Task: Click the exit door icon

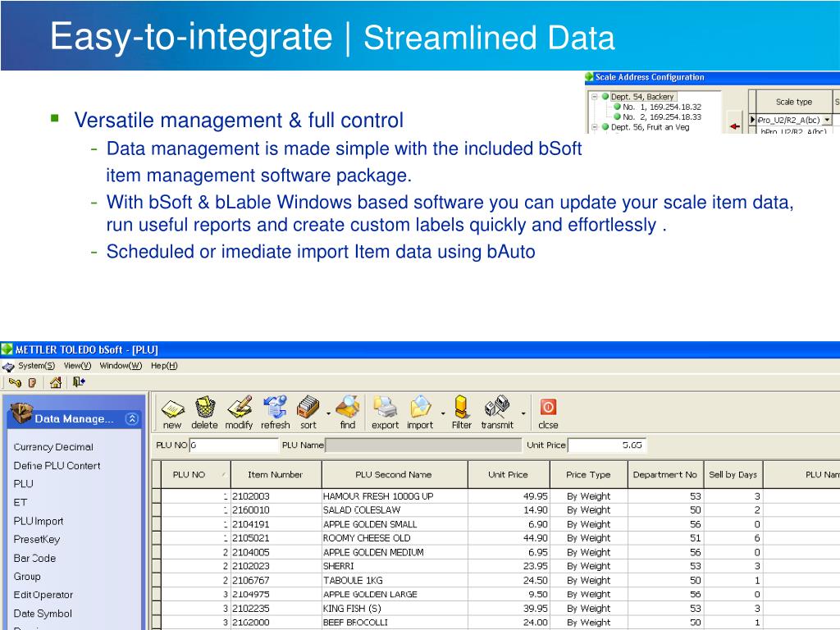Action: (x=79, y=382)
